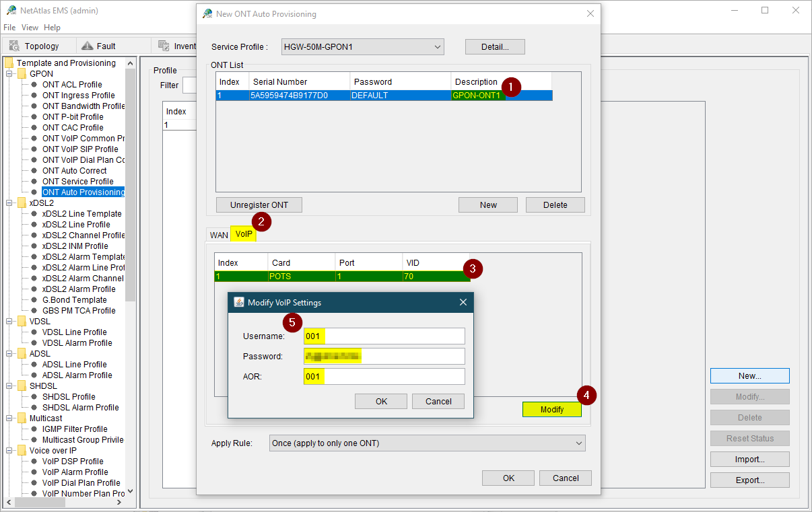Select ONT Service Profile in tree
812x512 pixels.
(x=77, y=182)
